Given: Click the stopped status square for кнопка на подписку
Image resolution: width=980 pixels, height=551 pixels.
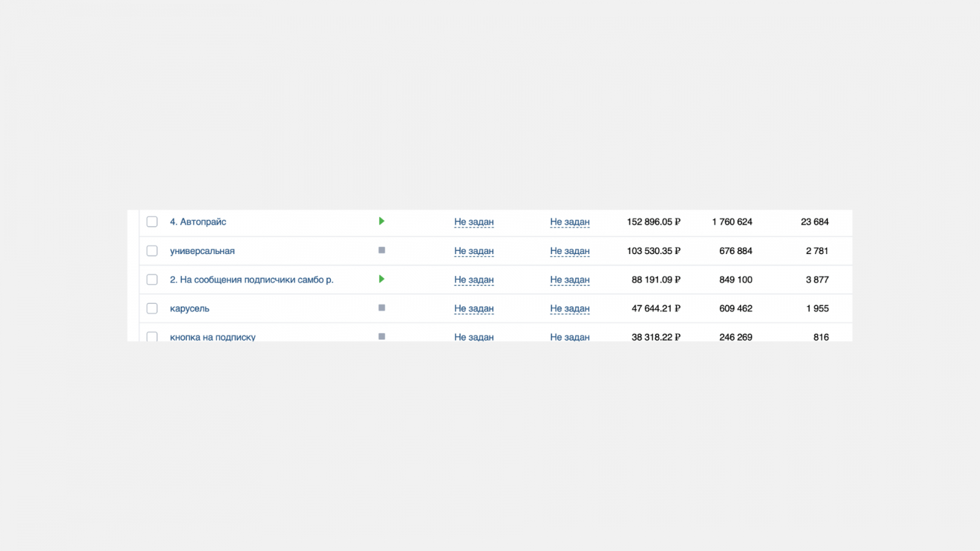Looking at the screenshot, I should click(382, 336).
